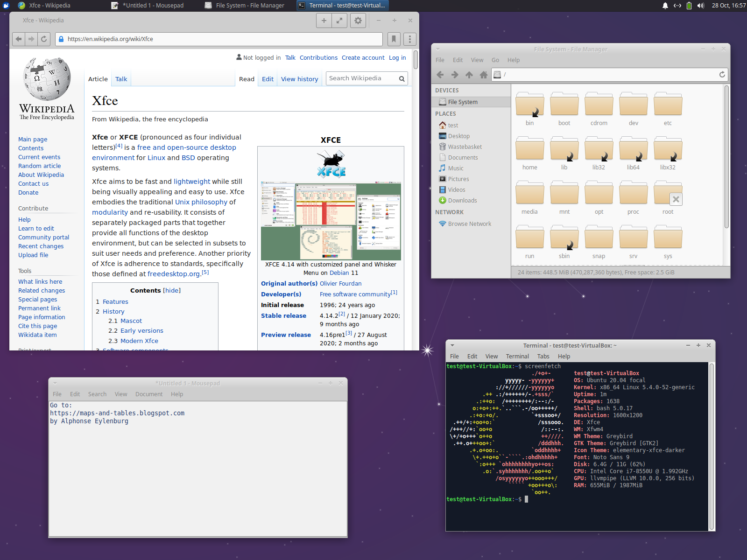747x560 pixels.
Task: Open the Terminal window menu arrow
Action: tap(452, 345)
